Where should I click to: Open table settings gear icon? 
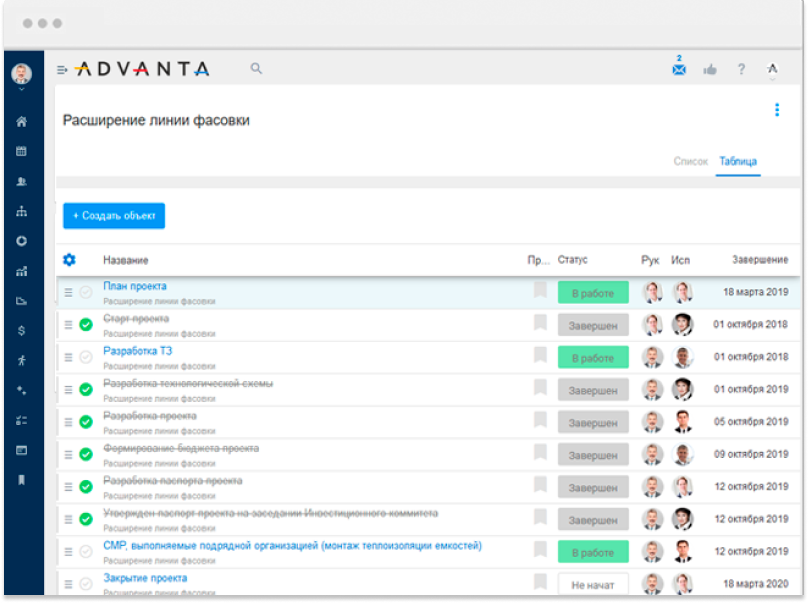(69, 260)
